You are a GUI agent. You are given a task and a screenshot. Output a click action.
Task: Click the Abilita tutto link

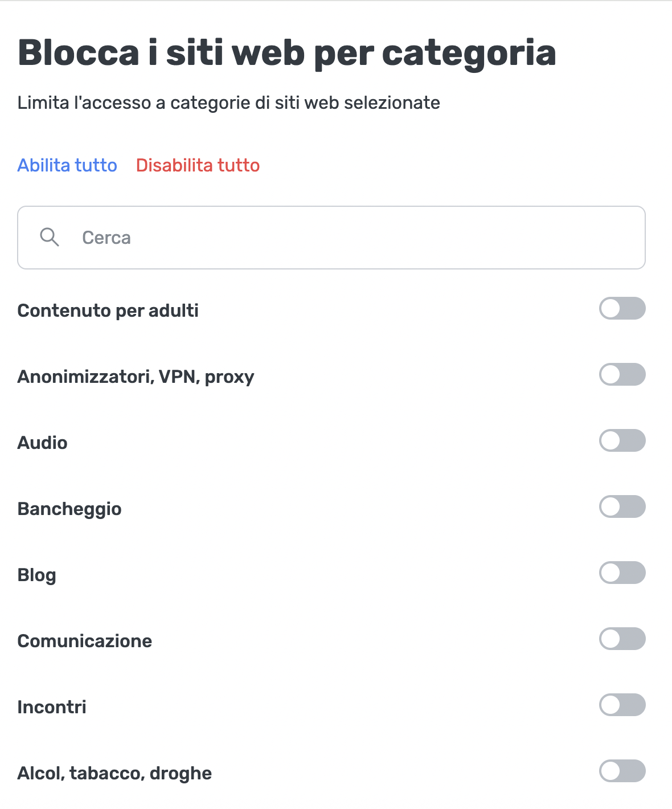tap(67, 165)
